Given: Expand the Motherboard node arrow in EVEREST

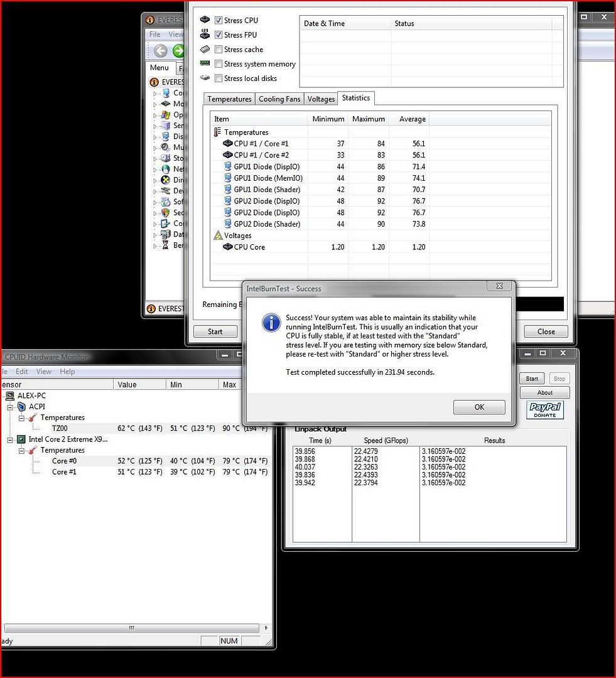Looking at the screenshot, I should click(155, 104).
